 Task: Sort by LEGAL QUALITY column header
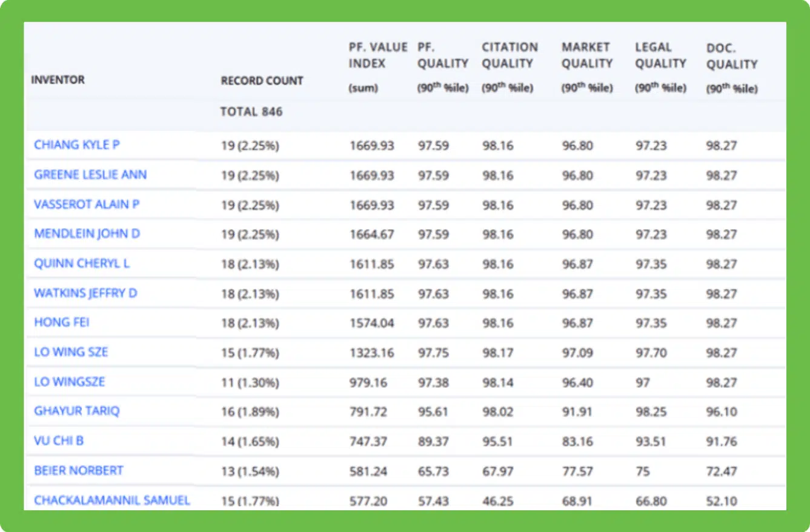(660, 55)
